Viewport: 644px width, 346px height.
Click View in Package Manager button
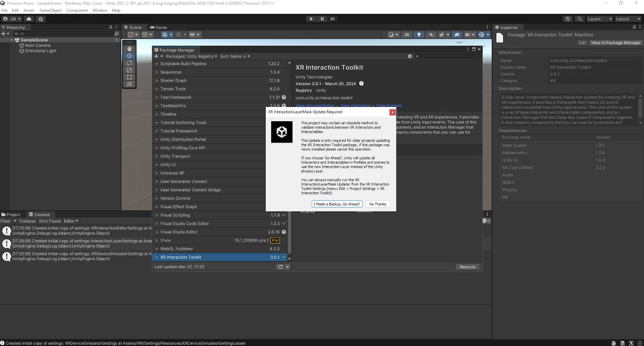tap(615, 43)
